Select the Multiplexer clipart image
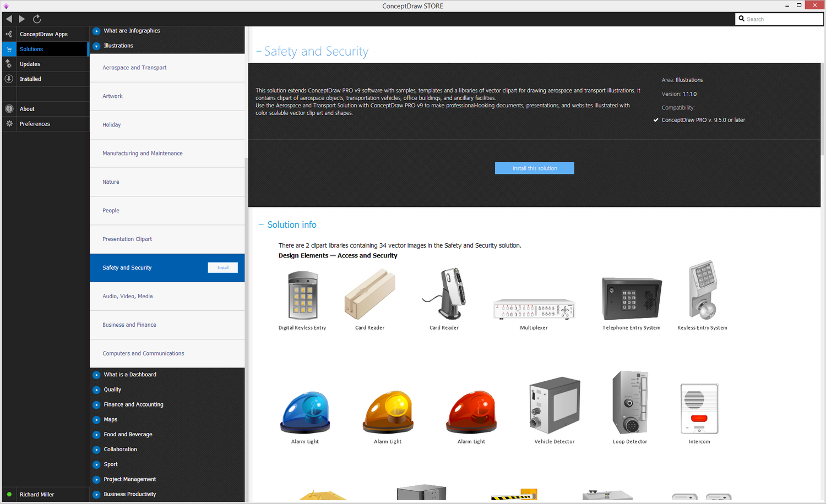The width and height of the screenshot is (826, 504). 534,309
